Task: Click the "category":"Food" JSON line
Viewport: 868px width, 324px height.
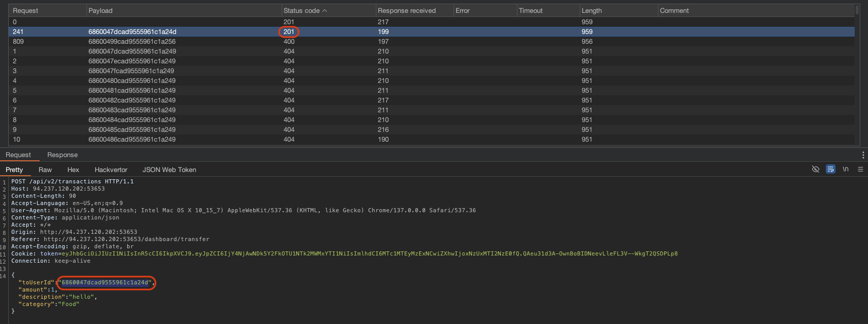Action: click(x=49, y=304)
